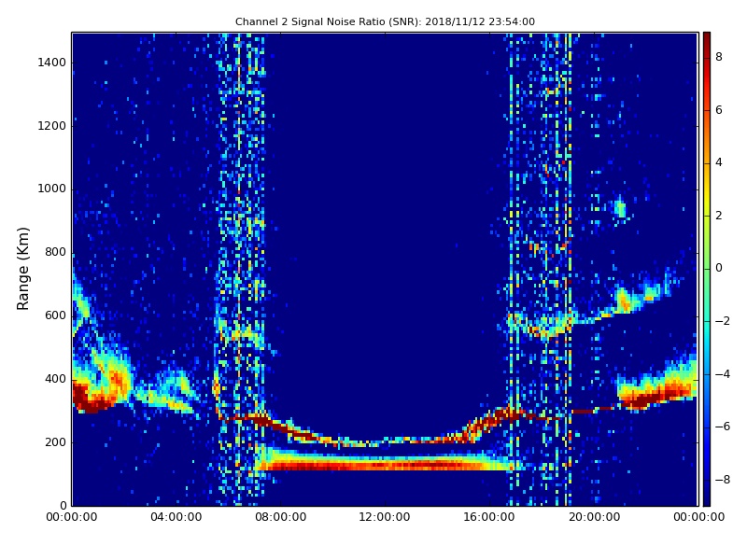Click the green midpoint of the colorbar

click(707, 269)
